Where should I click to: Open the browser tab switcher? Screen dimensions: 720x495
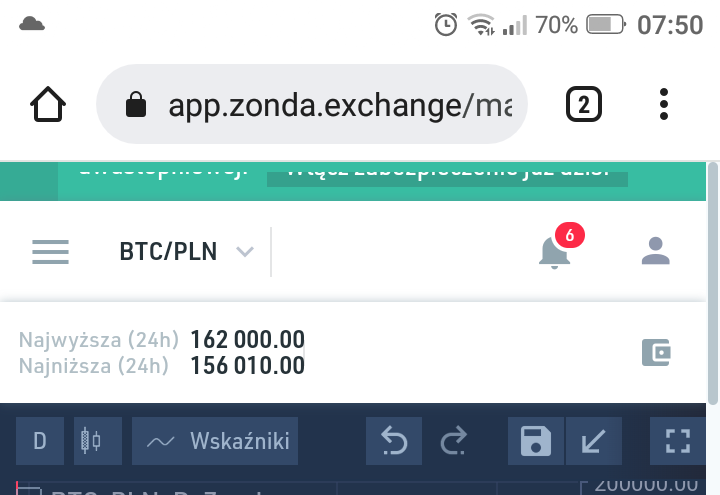(584, 104)
